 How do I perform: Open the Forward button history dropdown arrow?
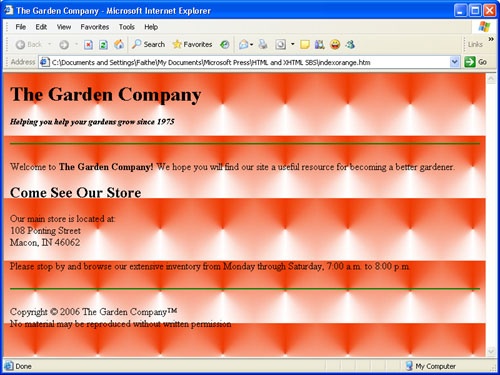pos(76,44)
